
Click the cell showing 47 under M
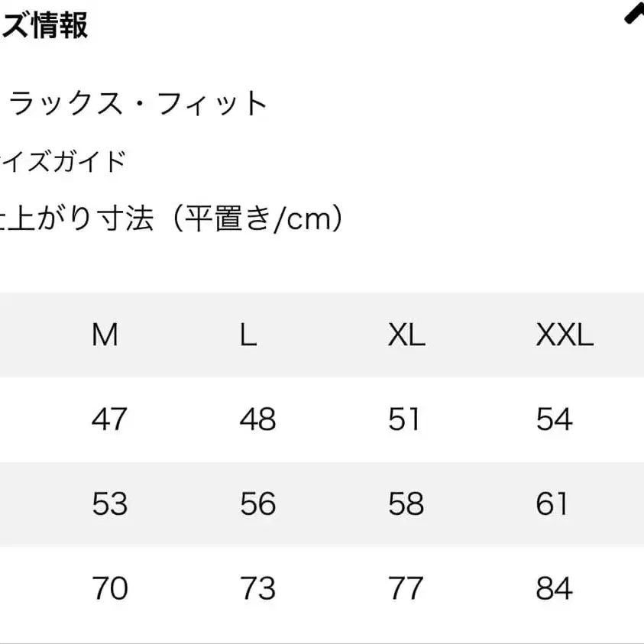[x=109, y=419]
